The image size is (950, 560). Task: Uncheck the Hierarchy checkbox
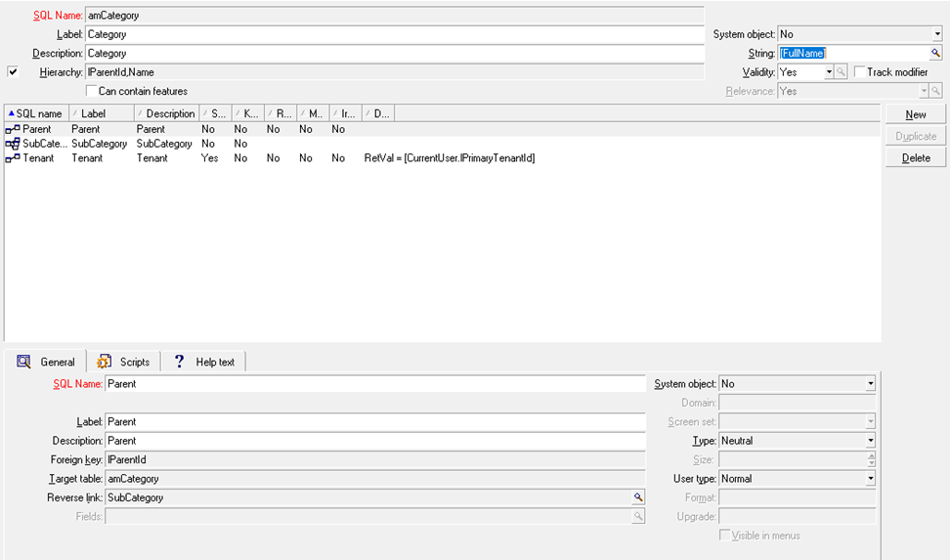[13, 72]
